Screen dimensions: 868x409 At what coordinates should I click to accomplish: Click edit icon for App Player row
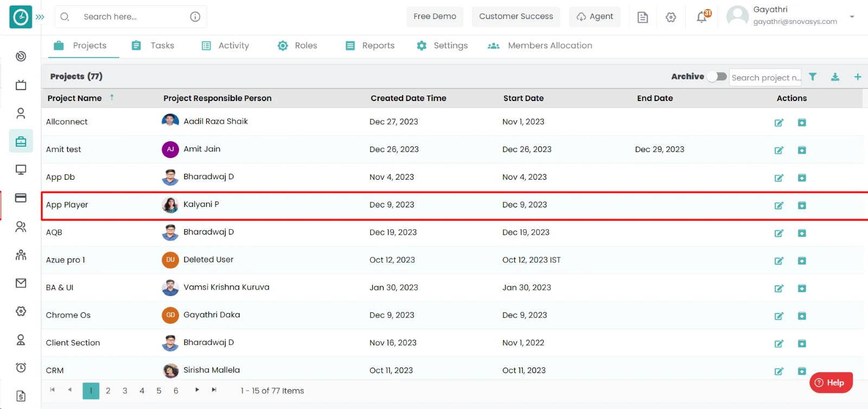[x=779, y=206]
